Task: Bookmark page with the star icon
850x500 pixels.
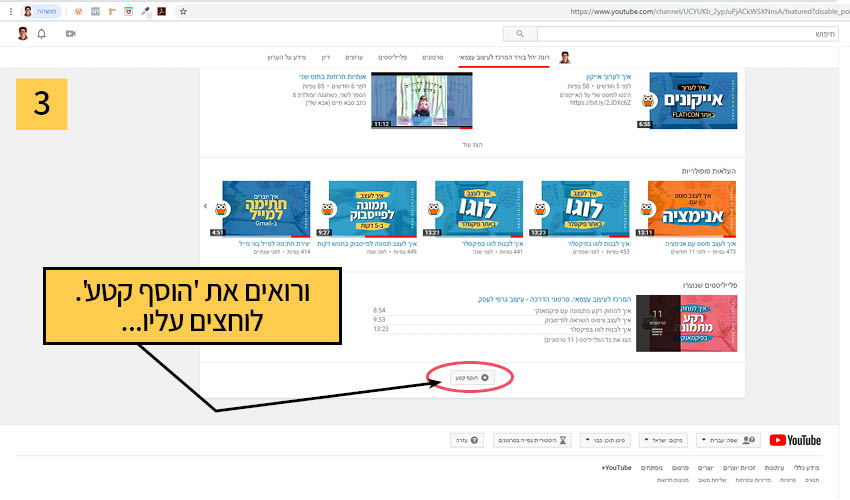Action: pos(182,11)
